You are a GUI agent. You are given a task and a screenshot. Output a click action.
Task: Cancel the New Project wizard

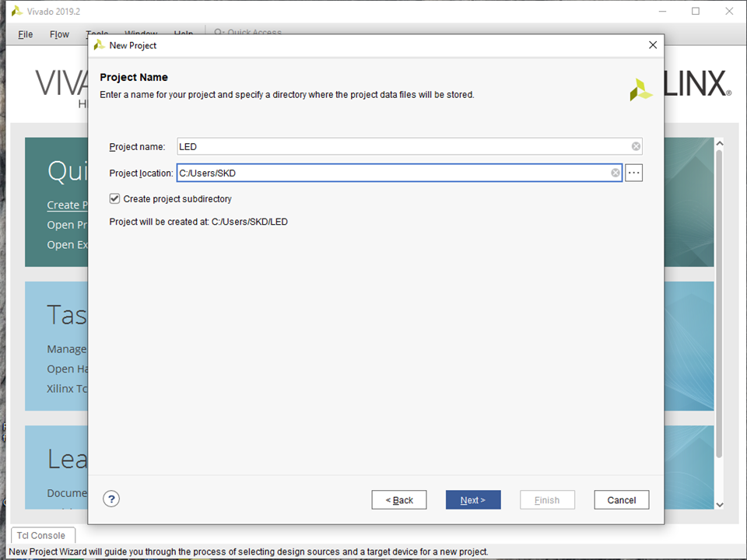point(621,500)
